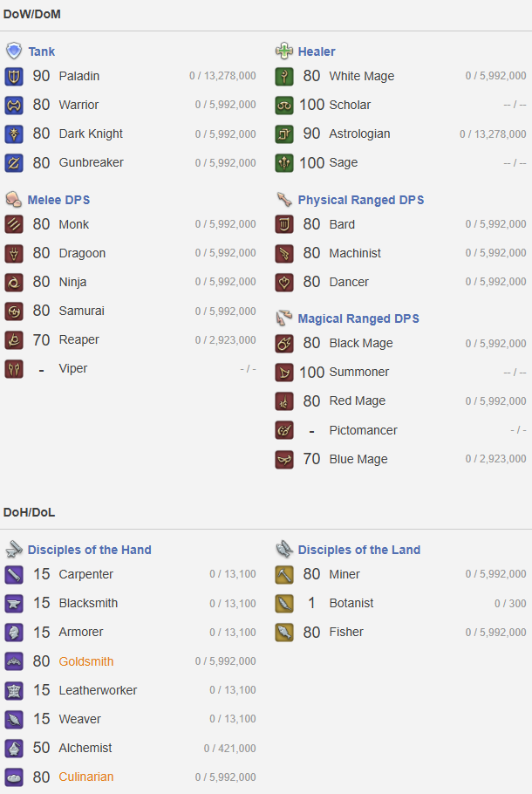
Task: Select the Dark Knight job icon
Action: point(14,134)
